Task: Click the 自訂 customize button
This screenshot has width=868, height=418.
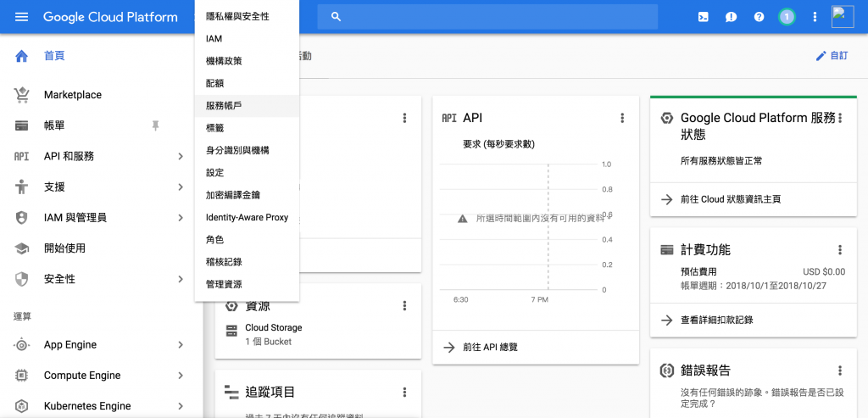Action: pyautogui.click(x=832, y=56)
